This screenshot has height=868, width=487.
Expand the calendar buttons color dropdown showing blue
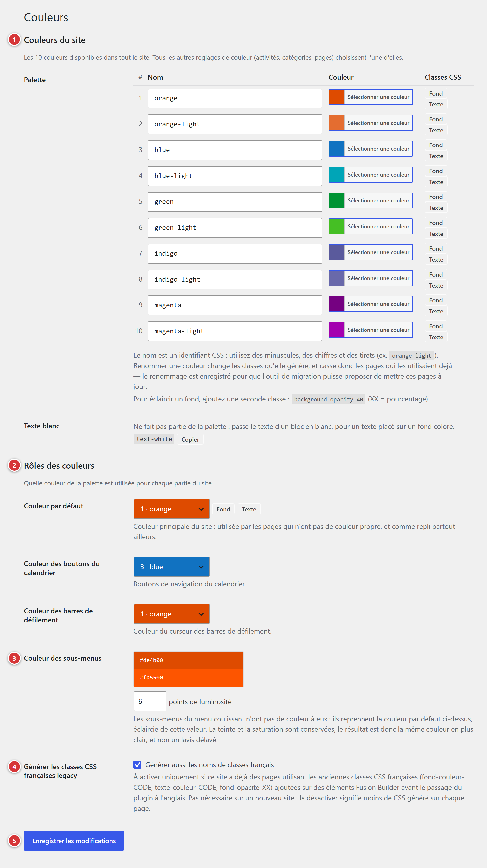pyautogui.click(x=172, y=566)
